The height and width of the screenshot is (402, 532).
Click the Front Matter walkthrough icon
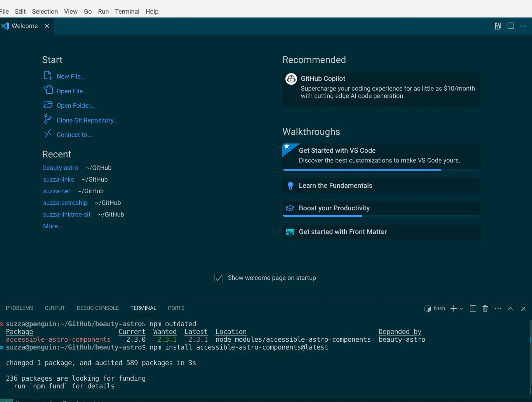290,232
